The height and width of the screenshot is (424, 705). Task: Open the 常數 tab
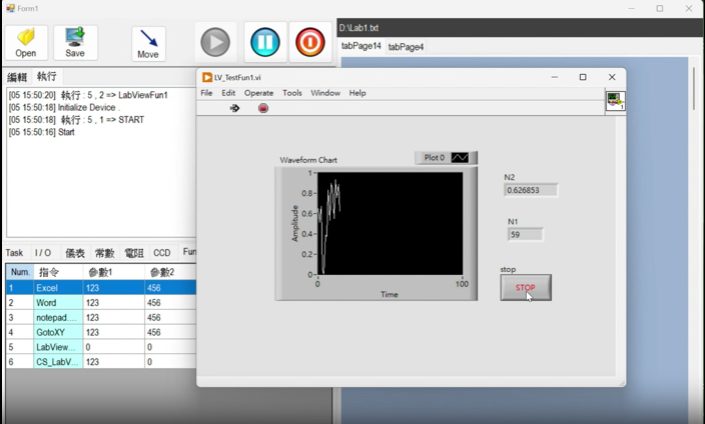point(105,253)
